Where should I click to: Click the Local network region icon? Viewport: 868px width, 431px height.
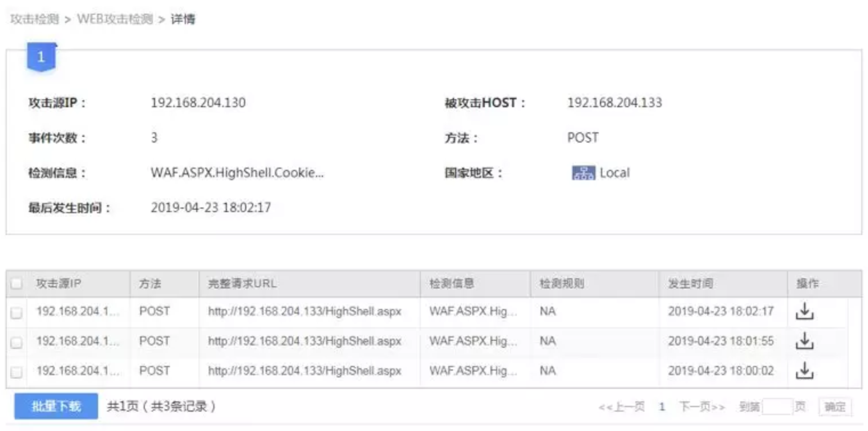click(x=583, y=173)
